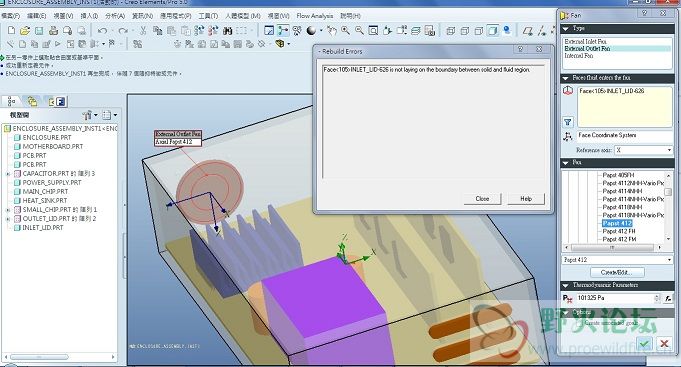The height and width of the screenshot is (367, 681).
Task: Open the 說明(H) Help menu
Action: point(350,16)
